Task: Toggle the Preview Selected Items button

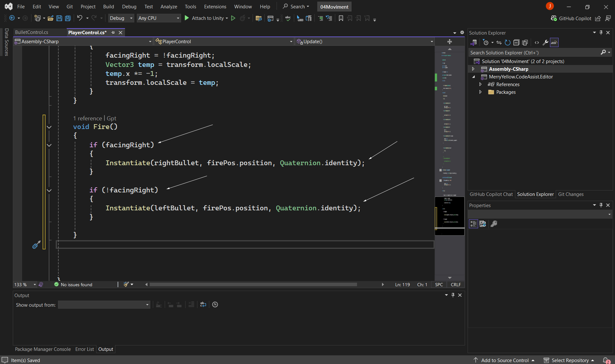Action: pos(554,43)
